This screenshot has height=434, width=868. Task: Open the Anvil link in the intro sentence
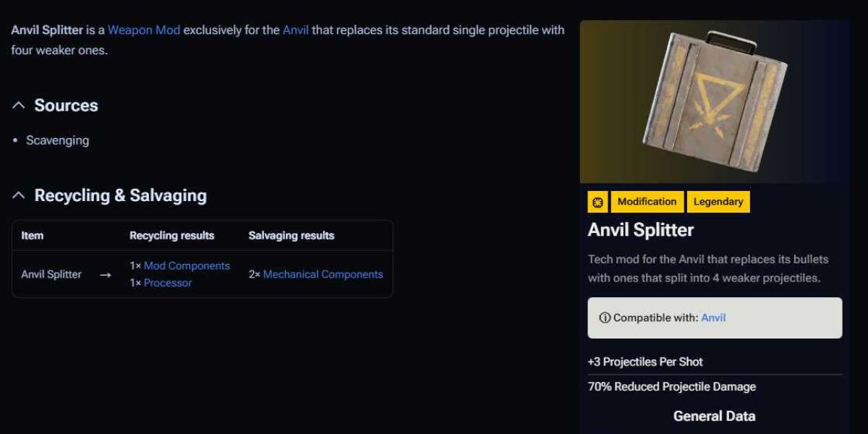tap(295, 30)
